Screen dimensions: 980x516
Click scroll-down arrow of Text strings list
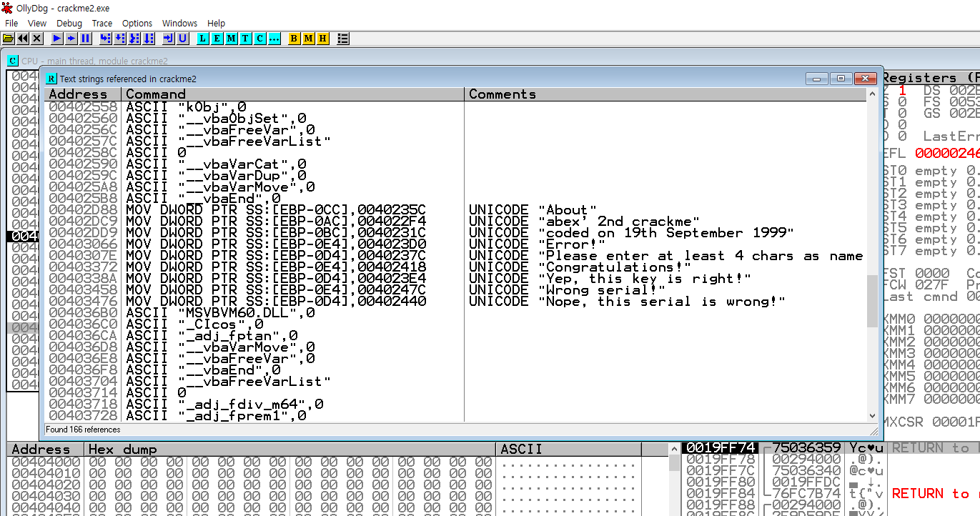pyautogui.click(x=872, y=416)
